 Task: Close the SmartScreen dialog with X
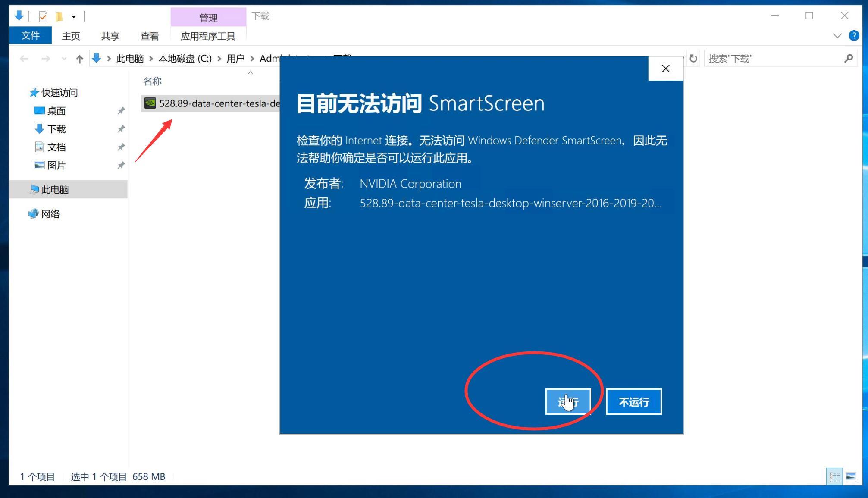pos(665,69)
